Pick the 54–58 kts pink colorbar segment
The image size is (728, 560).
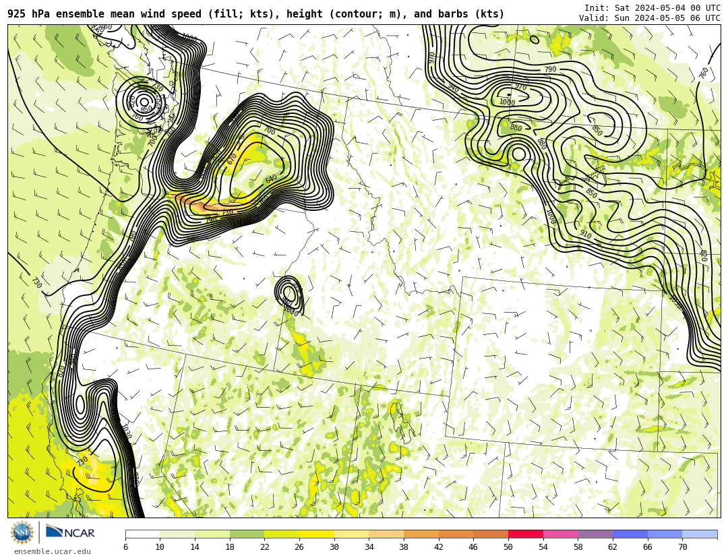point(560,534)
